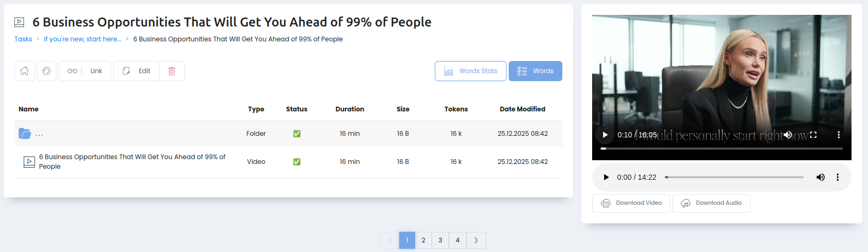Image resolution: width=868 pixels, height=252 pixels.
Task: Mute the video player volume
Action: click(x=788, y=135)
